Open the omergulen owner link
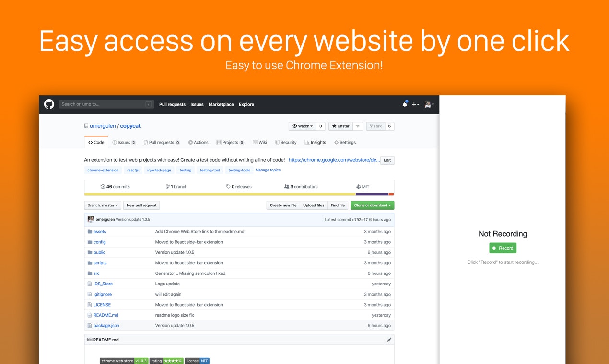The width and height of the screenshot is (609, 364). [x=103, y=126]
